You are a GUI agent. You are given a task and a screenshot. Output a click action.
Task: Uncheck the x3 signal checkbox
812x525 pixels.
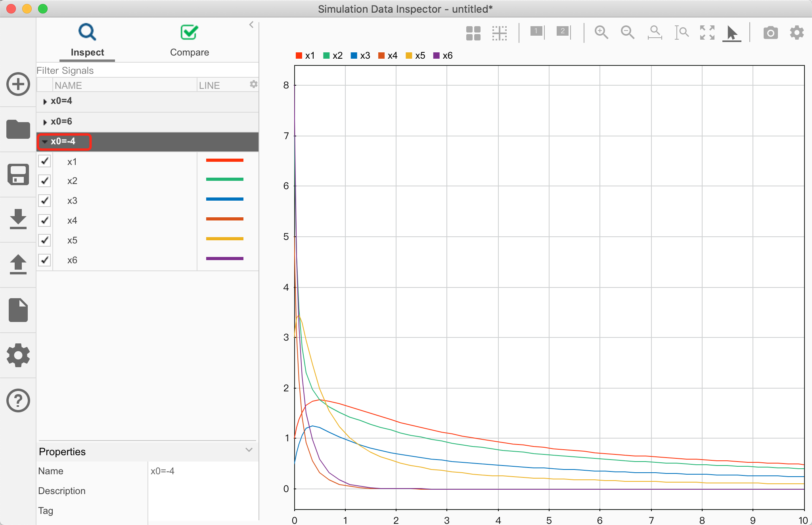click(x=45, y=200)
